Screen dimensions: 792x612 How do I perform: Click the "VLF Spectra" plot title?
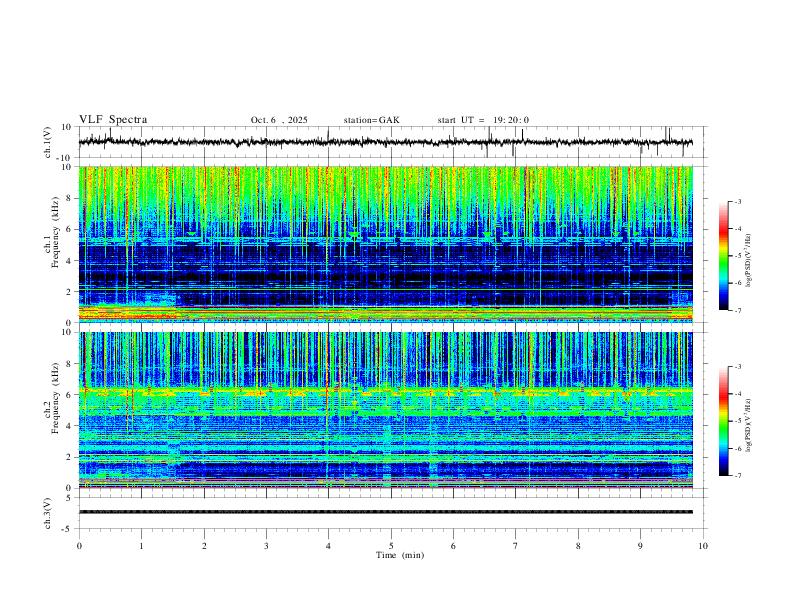[x=113, y=120]
